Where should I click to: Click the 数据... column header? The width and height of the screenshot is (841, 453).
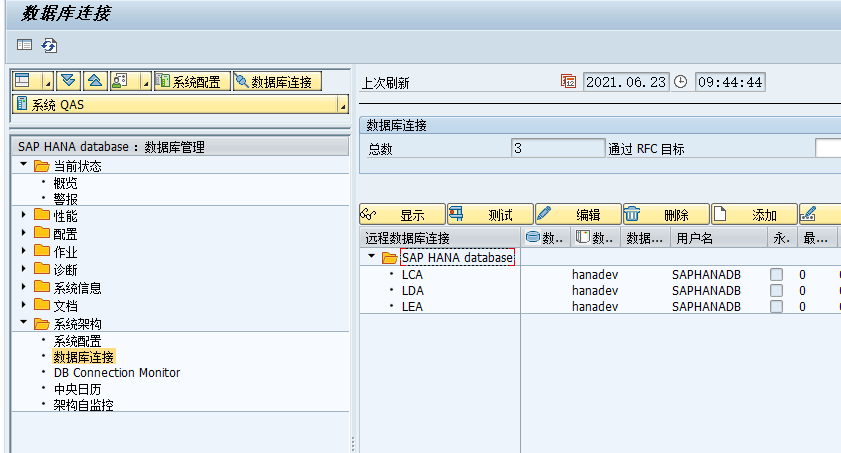[x=645, y=237]
